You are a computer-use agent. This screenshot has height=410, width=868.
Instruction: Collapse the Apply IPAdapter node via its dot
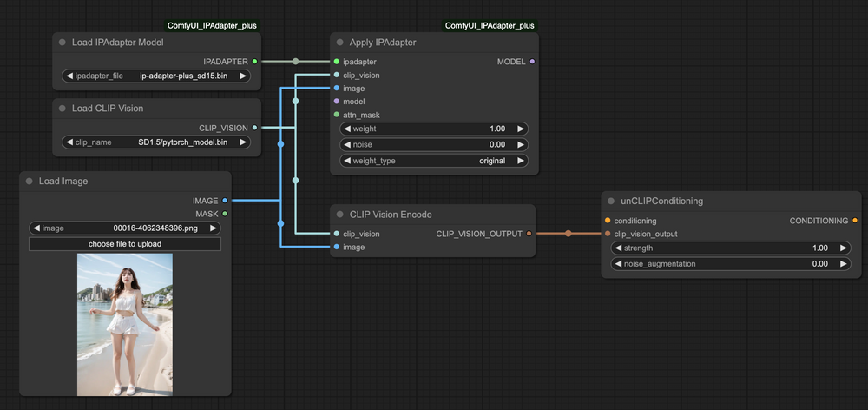point(340,42)
